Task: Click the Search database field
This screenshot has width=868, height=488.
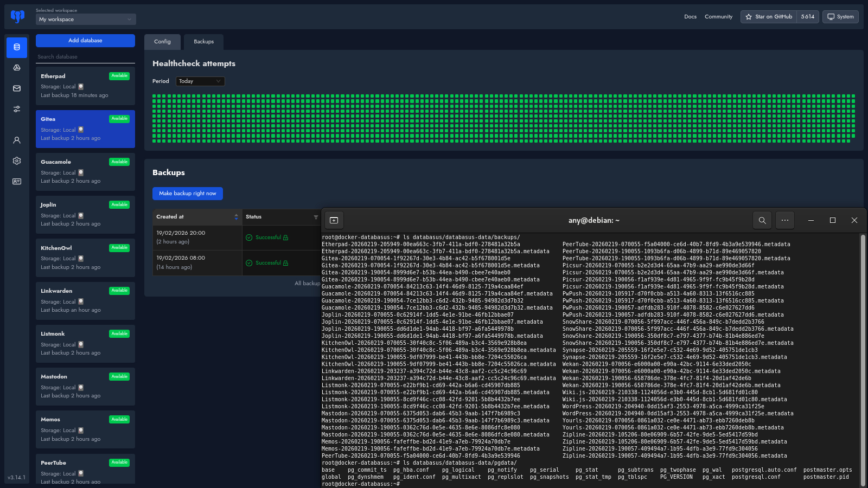Action: 85,57
